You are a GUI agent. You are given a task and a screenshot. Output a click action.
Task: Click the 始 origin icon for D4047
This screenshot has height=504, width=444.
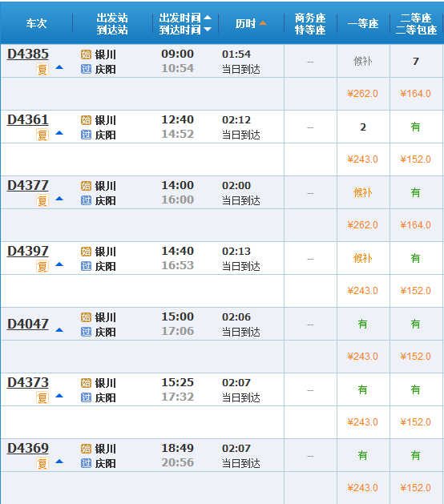[86, 317]
